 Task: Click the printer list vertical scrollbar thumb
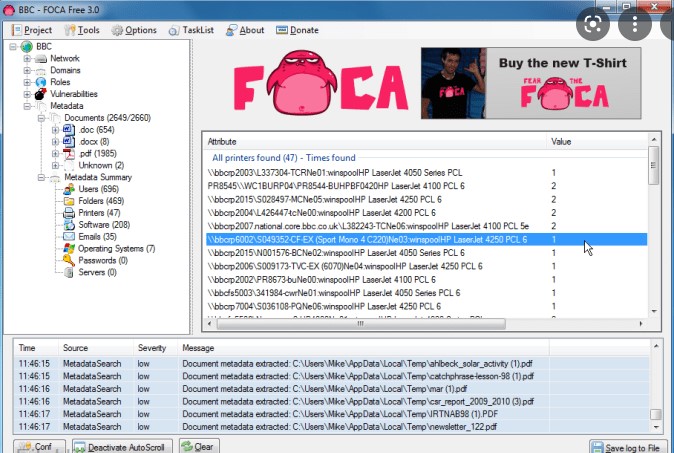pos(654,165)
